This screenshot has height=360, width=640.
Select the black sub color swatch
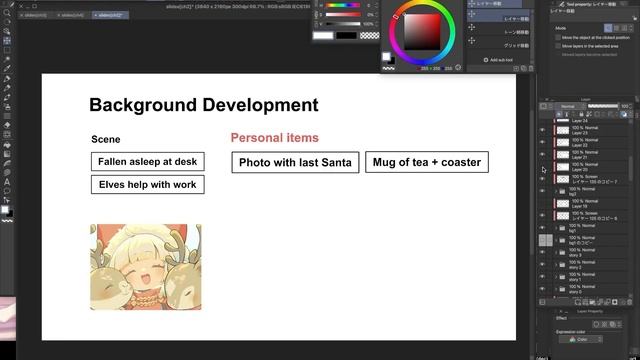tap(346, 36)
